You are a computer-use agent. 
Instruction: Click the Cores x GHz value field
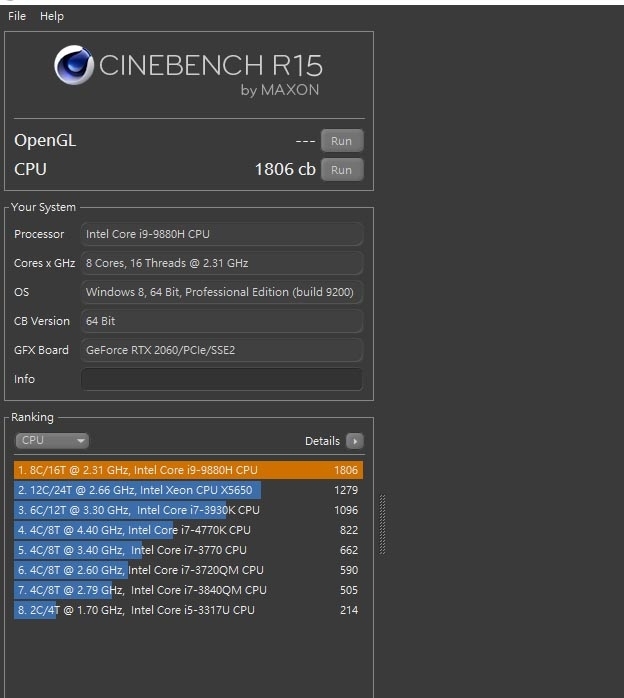tap(222, 263)
